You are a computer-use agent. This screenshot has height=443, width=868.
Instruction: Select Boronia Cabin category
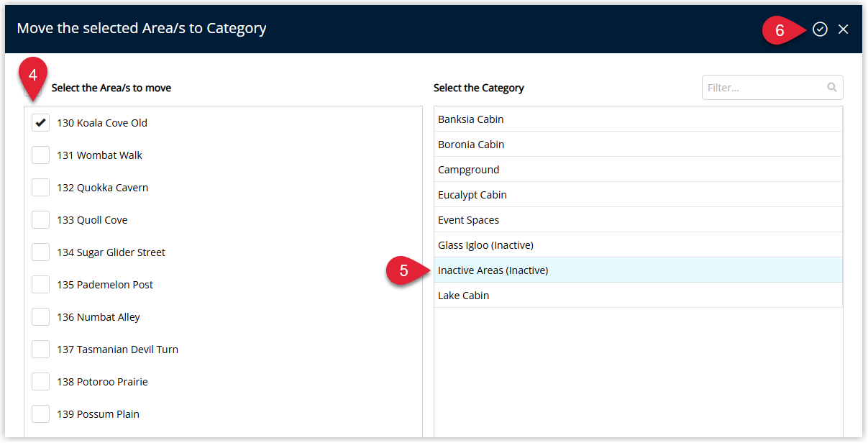[x=638, y=145]
